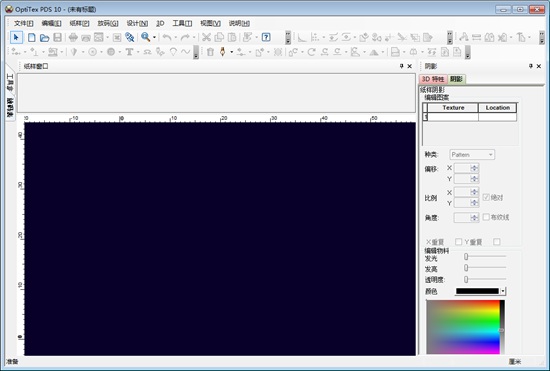Close the 纸样窗口 panel
The image size is (550, 371).
(409, 66)
